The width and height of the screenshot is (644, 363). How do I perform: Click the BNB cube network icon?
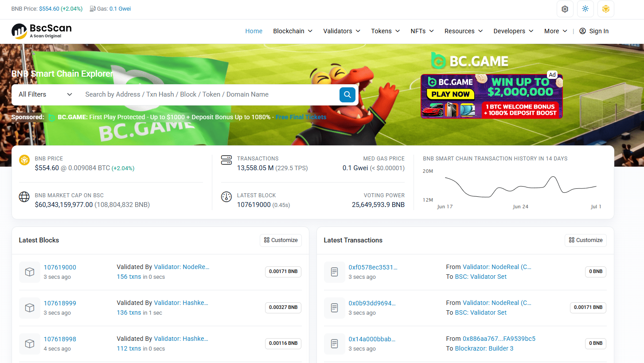(605, 9)
